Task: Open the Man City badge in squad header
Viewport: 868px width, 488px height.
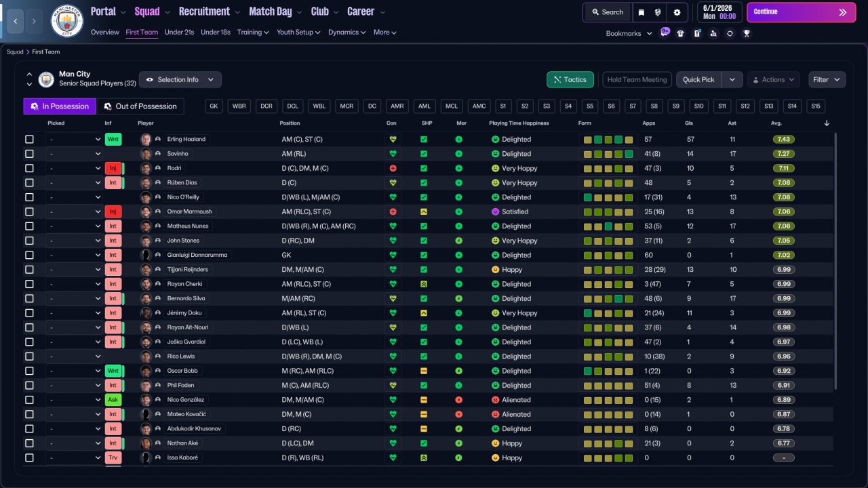Action: tap(46, 79)
